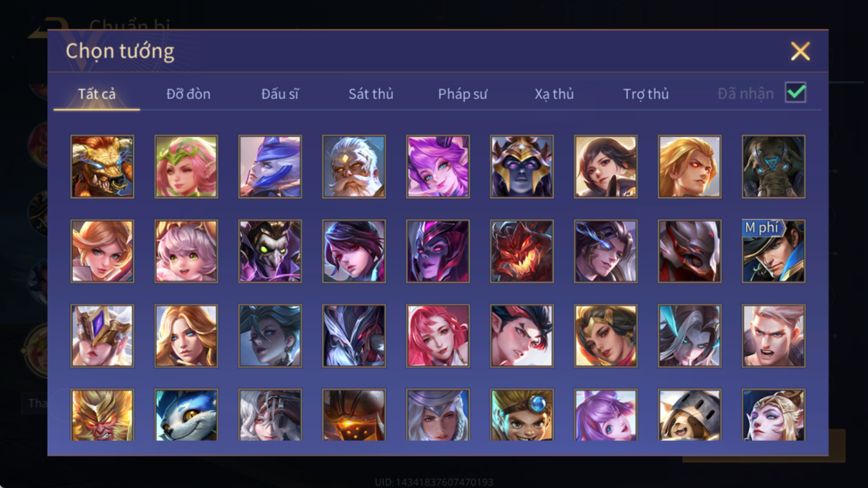Screen dimensions: 868x488
Task: Select the golden bull hero portrait
Action: 103,166
